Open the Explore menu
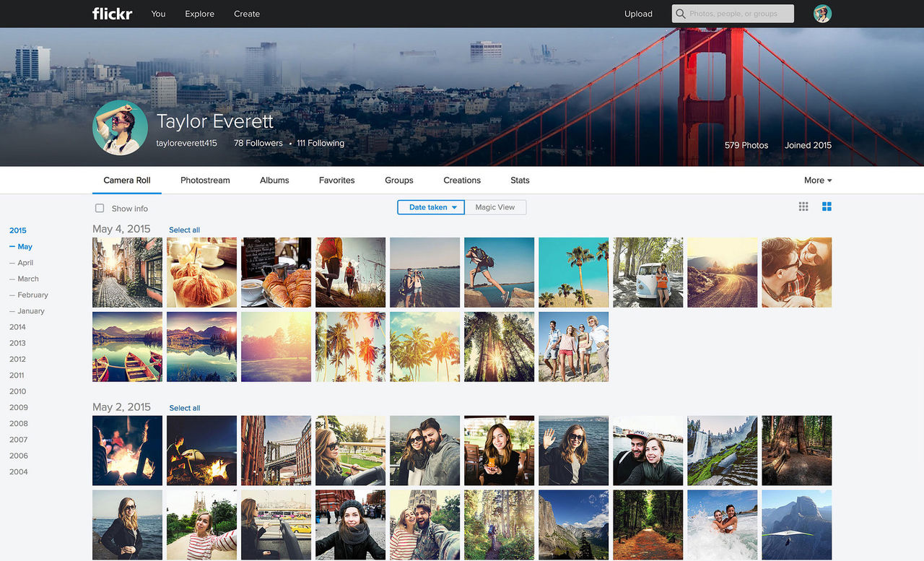 [x=199, y=14]
